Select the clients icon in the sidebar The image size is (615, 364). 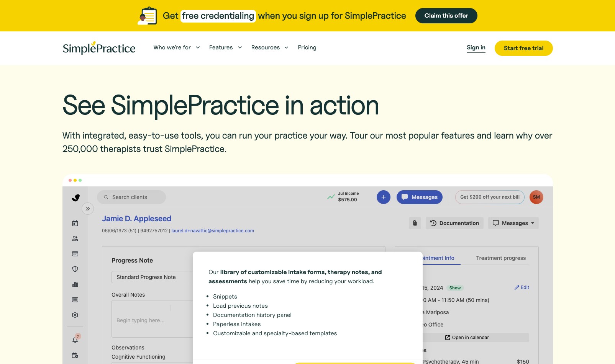click(75, 238)
